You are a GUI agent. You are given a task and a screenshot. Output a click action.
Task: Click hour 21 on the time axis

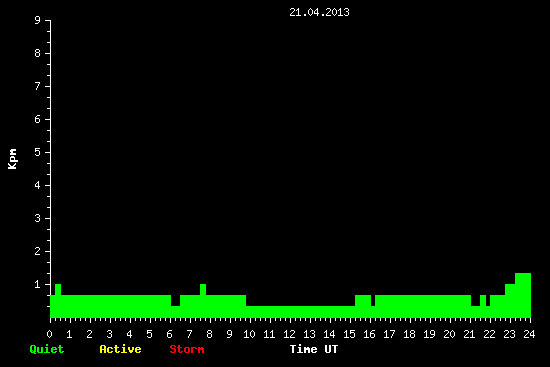pos(469,334)
